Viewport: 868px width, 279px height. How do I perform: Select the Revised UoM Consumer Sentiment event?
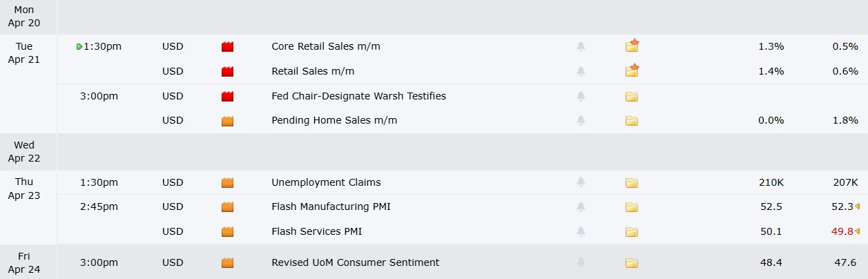(355, 262)
